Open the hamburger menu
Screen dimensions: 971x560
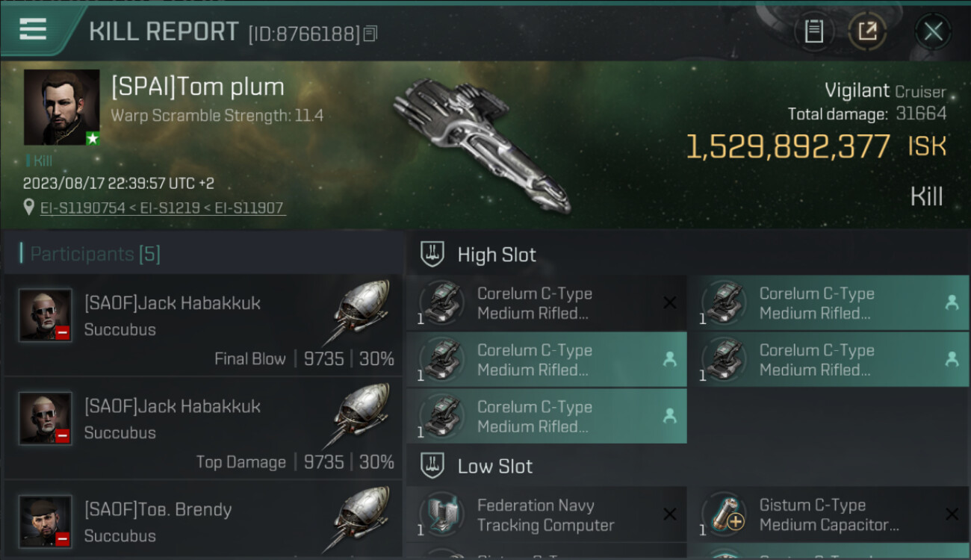click(33, 30)
